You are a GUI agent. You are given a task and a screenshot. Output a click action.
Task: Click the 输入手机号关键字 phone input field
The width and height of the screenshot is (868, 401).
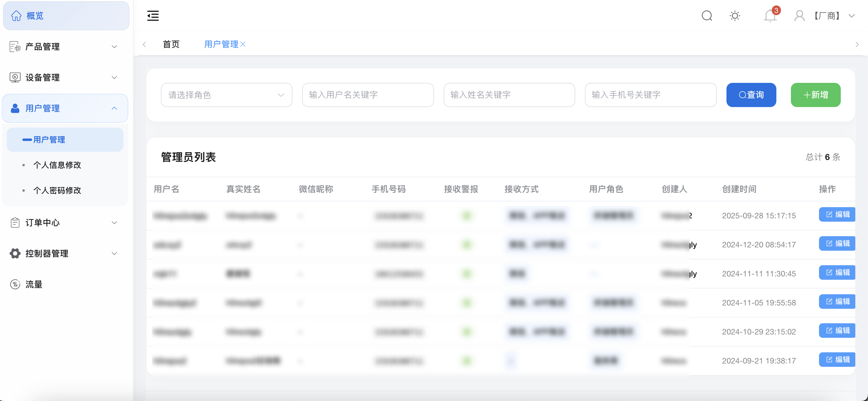(x=650, y=95)
